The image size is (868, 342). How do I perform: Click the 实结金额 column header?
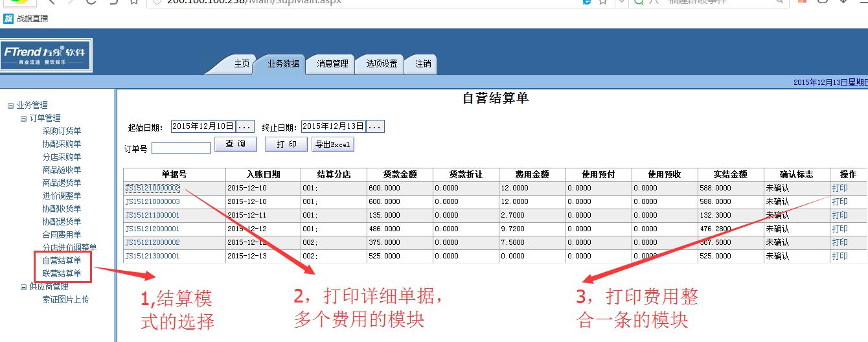click(x=731, y=175)
